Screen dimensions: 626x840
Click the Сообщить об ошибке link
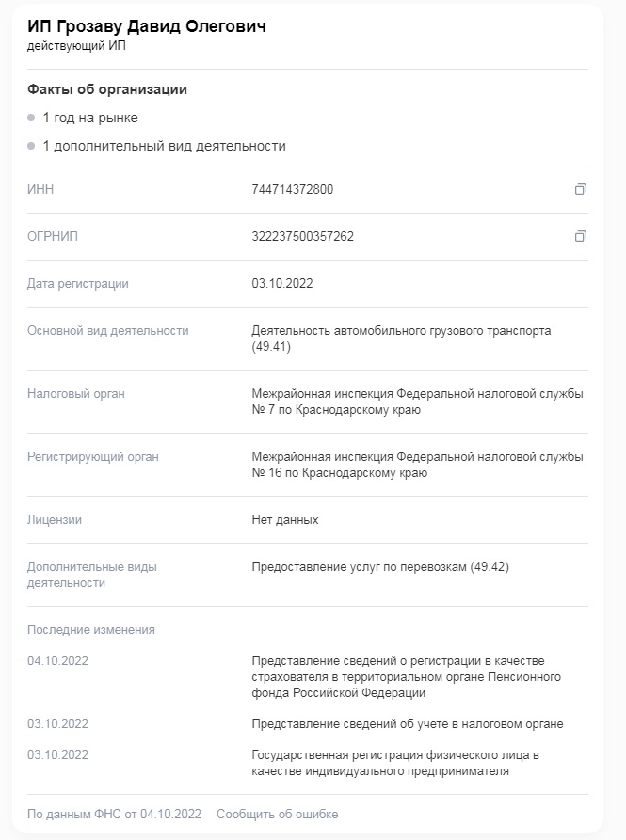(x=277, y=815)
